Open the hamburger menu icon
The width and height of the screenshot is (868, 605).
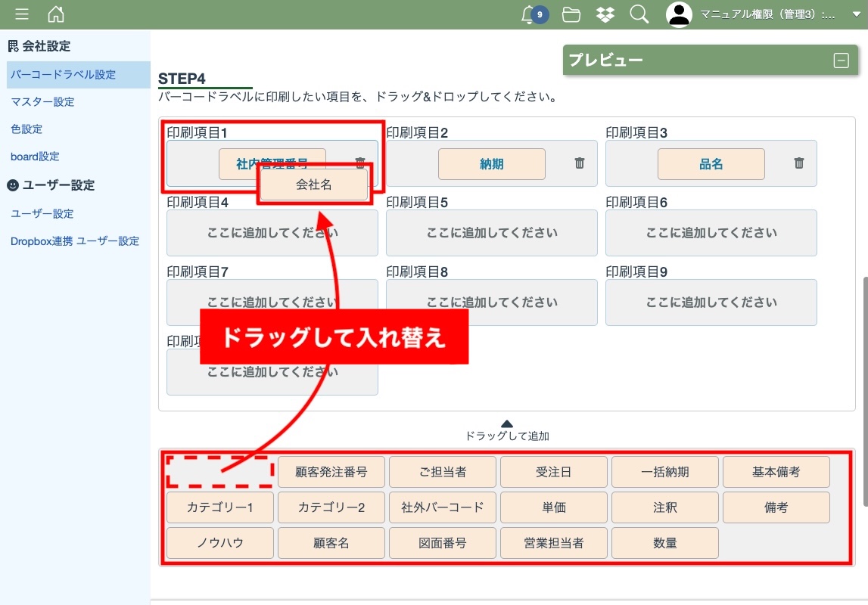coord(22,14)
